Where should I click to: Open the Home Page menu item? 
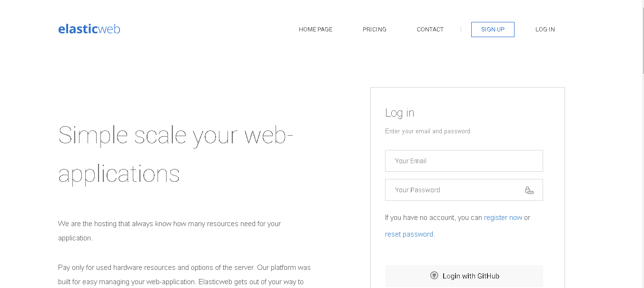[316, 30]
